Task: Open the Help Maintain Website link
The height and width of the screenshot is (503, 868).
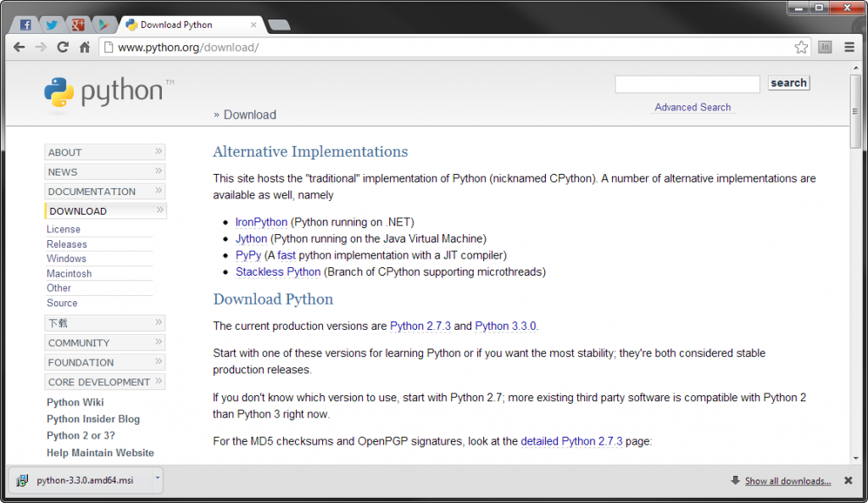Action: (x=100, y=453)
